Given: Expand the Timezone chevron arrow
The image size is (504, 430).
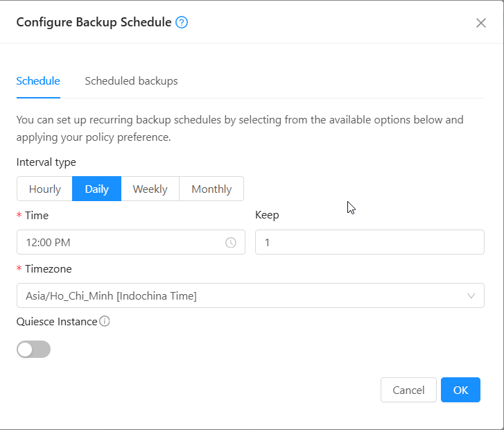Looking at the screenshot, I should (x=471, y=296).
